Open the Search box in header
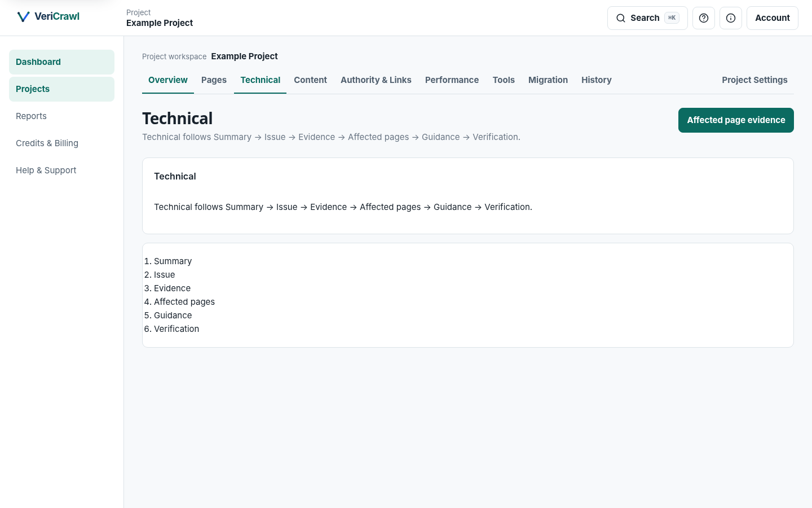The height and width of the screenshot is (508, 812). tap(647, 18)
